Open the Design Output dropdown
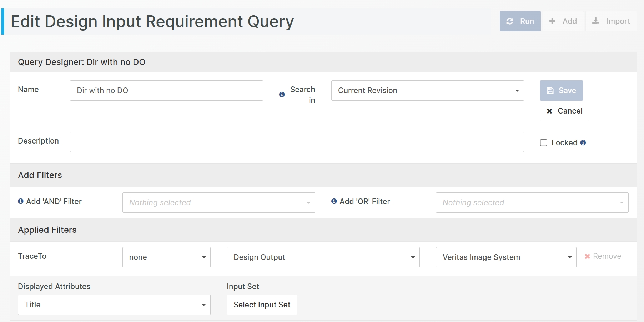 coord(323,257)
